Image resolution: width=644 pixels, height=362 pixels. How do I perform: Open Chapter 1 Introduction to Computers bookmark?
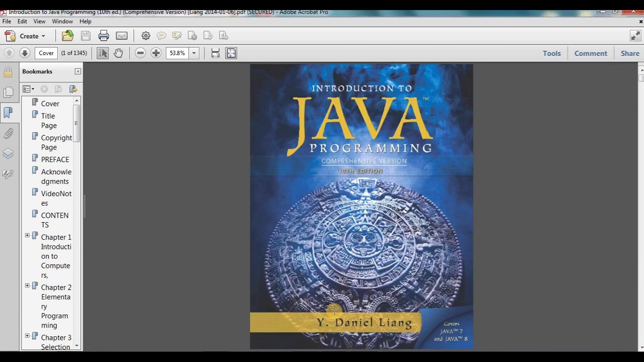[x=56, y=256]
